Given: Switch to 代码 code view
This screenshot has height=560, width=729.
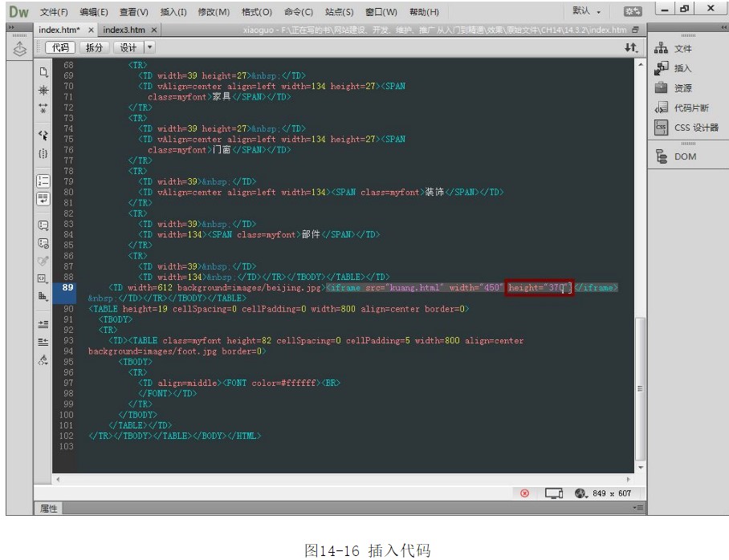Looking at the screenshot, I should click(x=61, y=47).
